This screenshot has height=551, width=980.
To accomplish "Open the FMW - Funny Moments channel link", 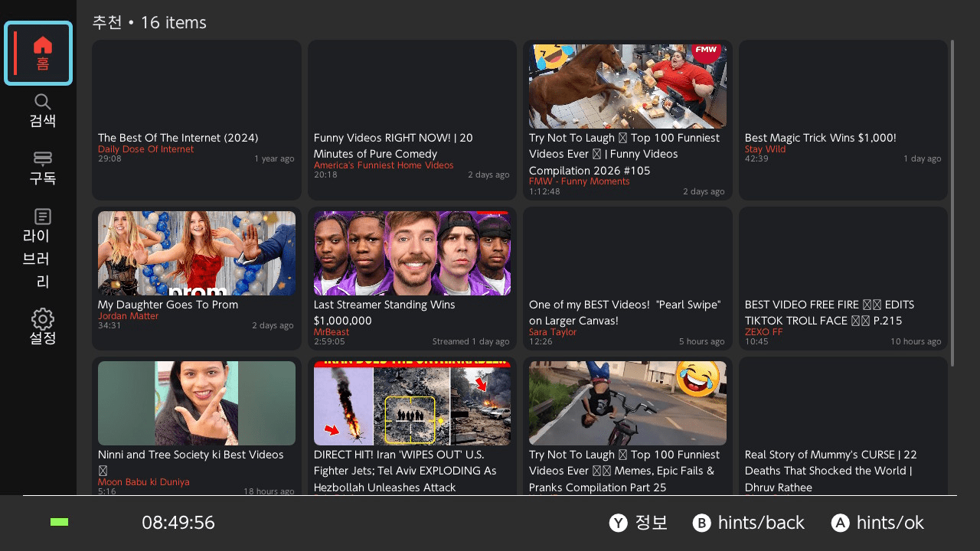I will pos(580,181).
